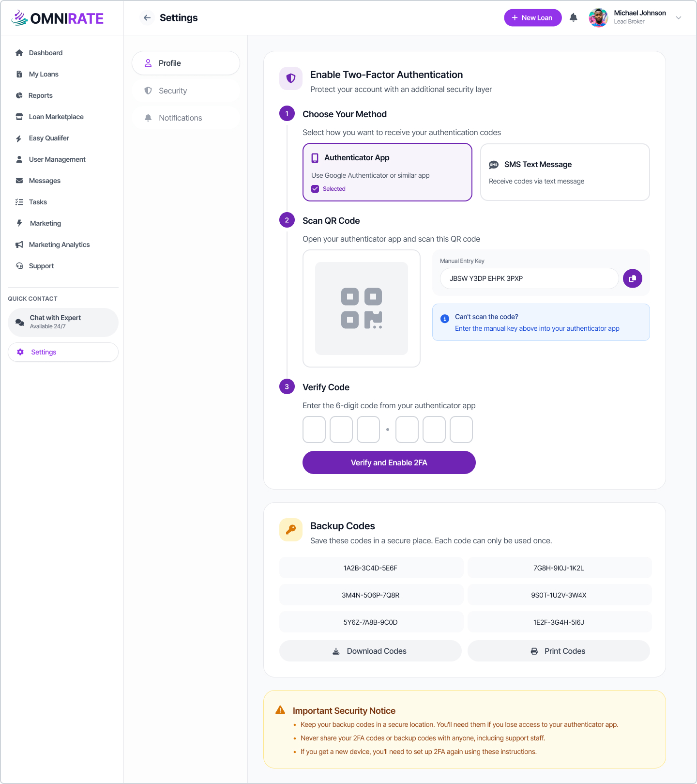This screenshot has height=784, width=697.
Task: Click the third verification digit box
Action: click(x=368, y=430)
